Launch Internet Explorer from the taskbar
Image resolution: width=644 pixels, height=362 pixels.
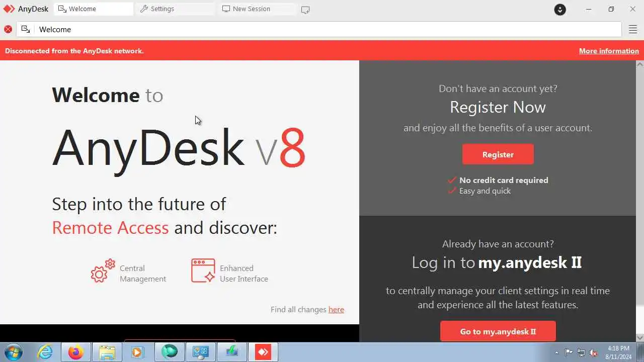[x=45, y=352]
